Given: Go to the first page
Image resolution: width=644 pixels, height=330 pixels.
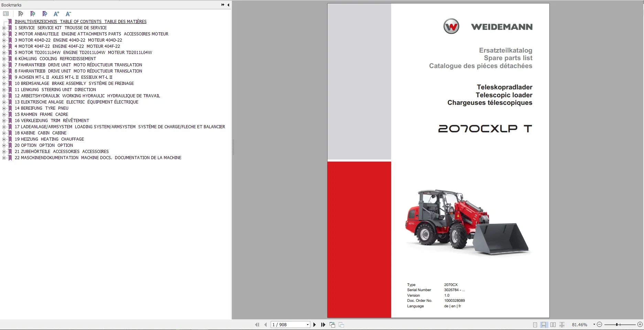Looking at the screenshot, I should (257, 324).
